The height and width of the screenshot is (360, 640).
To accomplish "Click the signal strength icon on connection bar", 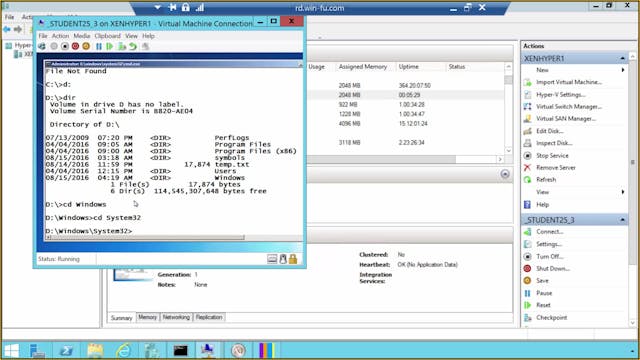I will [200, 8].
